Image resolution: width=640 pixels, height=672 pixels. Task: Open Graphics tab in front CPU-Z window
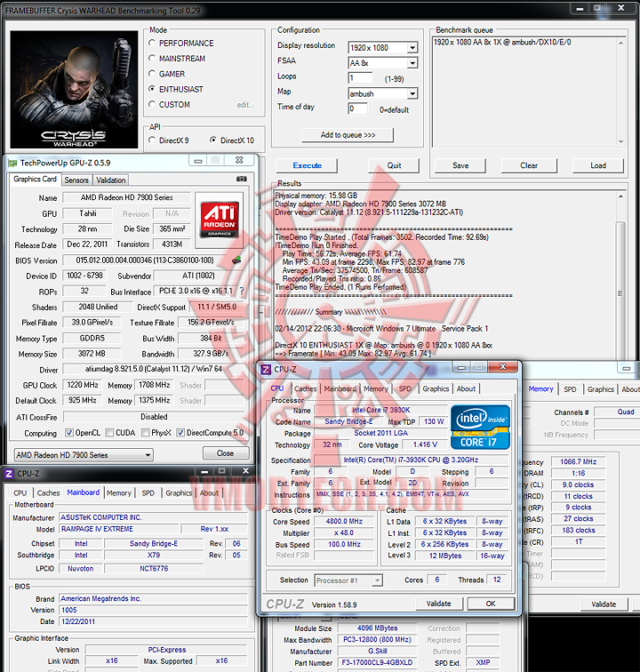pos(436,388)
